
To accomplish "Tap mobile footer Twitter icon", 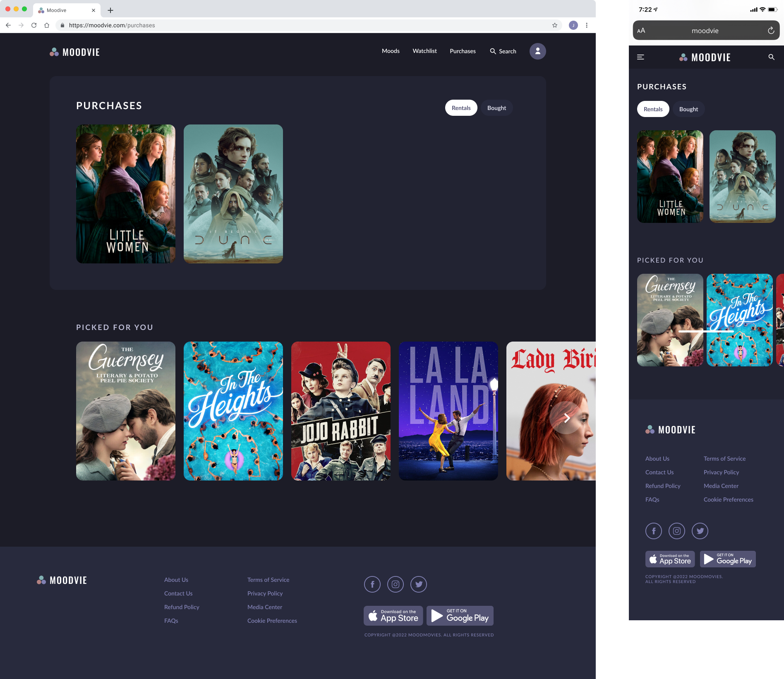I will (700, 531).
